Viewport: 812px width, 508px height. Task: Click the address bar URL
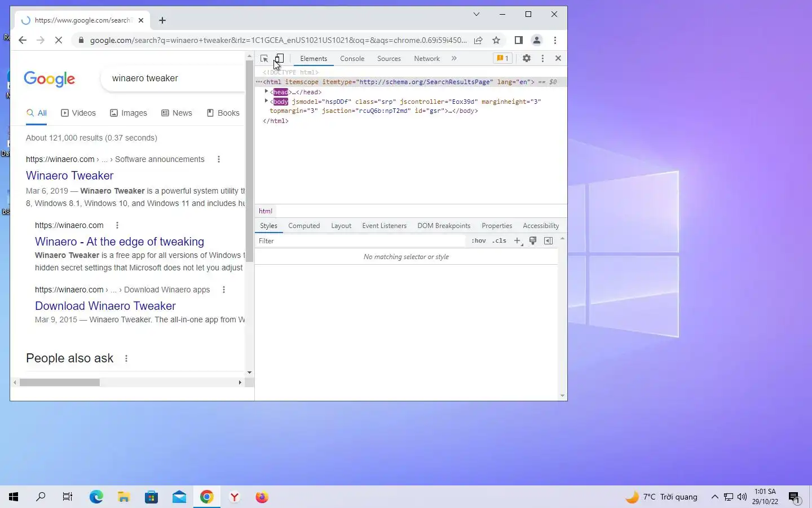coord(279,40)
